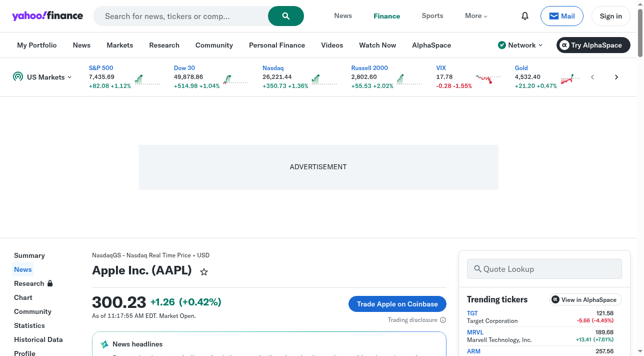Viewport: 644px width, 356px height.
Task: Click the Marvell Technology, Inc. name
Action: (499, 340)
